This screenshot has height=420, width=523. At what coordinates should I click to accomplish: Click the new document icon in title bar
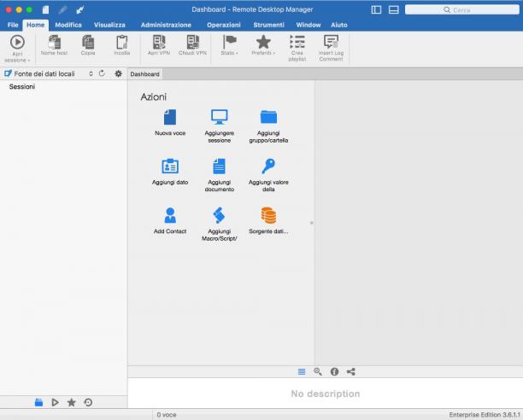[45, 9]
